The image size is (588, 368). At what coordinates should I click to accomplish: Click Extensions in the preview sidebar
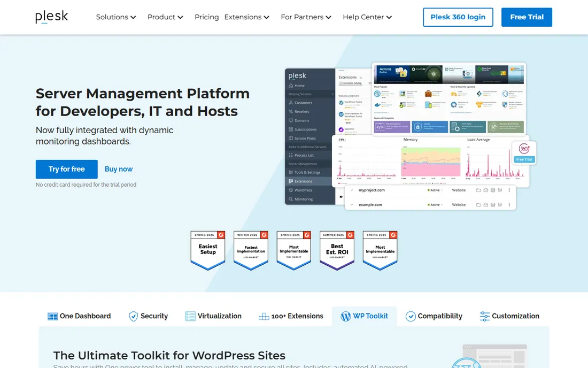tap(300, 181)
